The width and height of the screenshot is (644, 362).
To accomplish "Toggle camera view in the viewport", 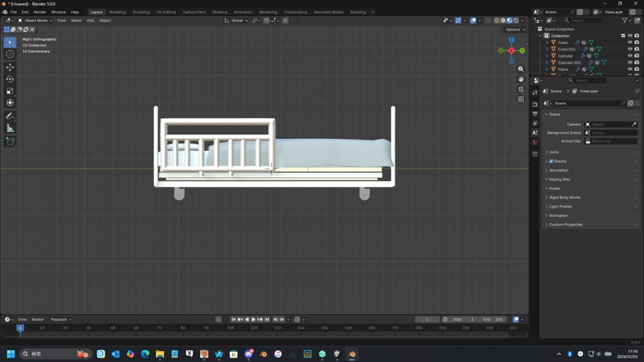I will (521, 89).
